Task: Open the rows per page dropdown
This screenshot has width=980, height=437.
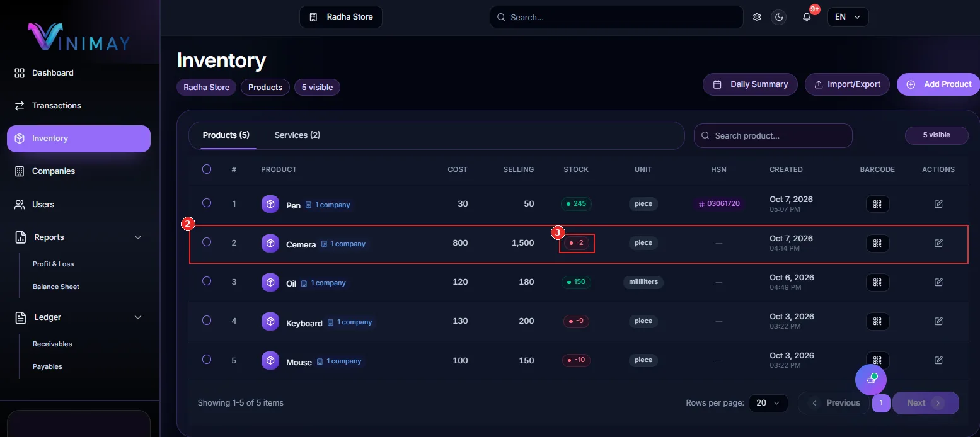Action: [768, 403]
